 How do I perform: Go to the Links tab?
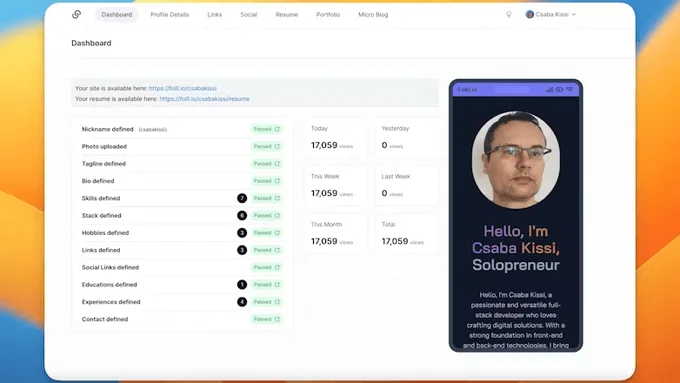[x=214, y=14]
